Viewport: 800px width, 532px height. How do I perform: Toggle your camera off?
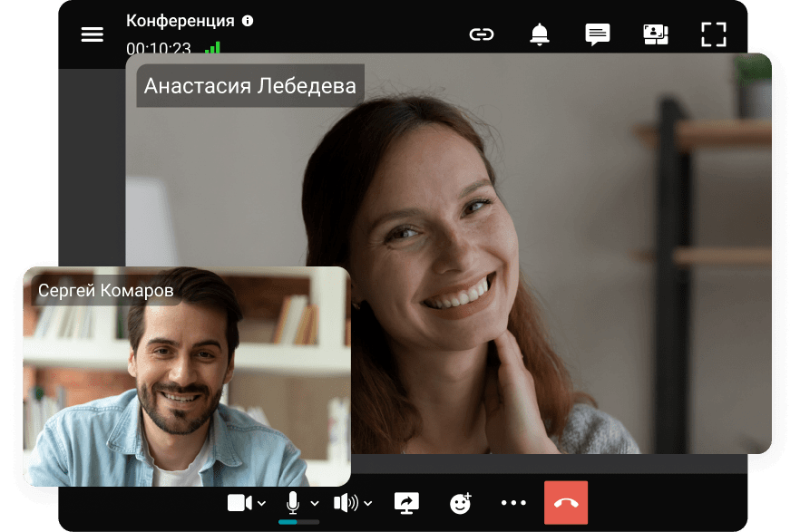click(239, 502)
